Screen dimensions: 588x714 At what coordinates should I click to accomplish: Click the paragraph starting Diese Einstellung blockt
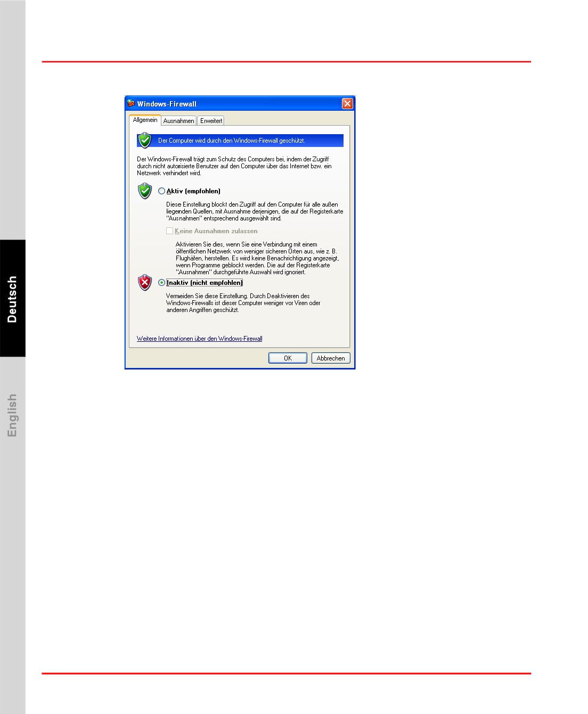pyautogui.click(x=255, y=211)
